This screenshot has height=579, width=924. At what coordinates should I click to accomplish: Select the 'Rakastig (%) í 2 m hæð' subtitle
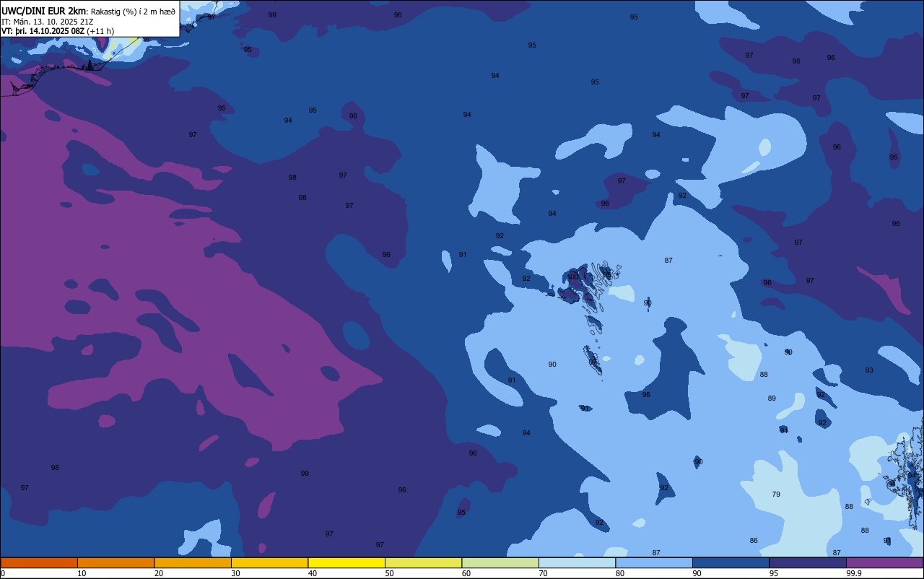[133, 11]
